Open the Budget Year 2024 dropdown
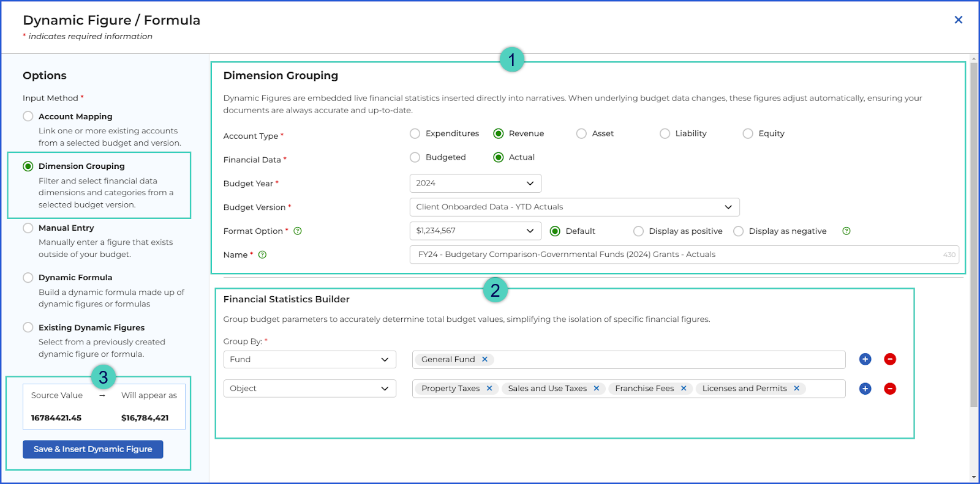The image size is (980, 484). [475, 183]
